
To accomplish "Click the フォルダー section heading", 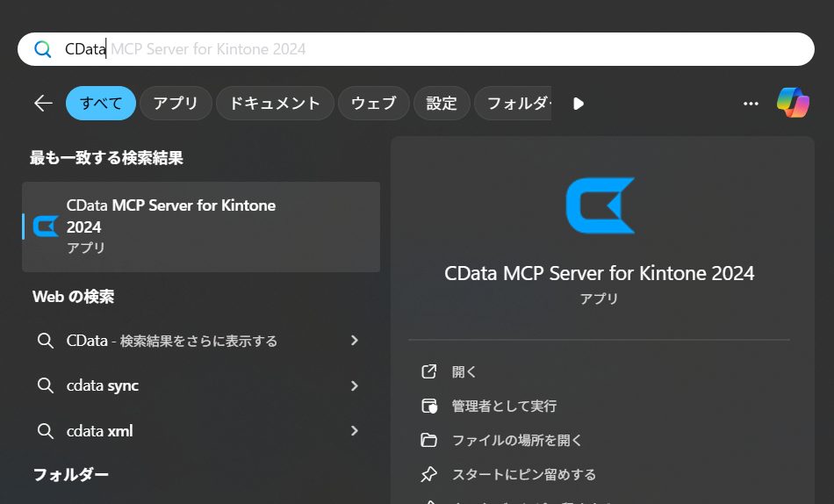I will click(x=71, y=474).
